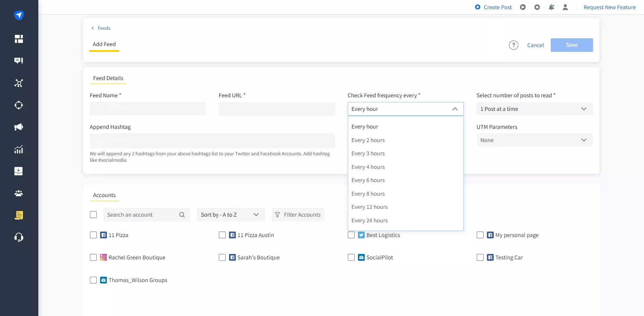Select Every 8 hours option
644x316 pixels.
coord(405,194)
